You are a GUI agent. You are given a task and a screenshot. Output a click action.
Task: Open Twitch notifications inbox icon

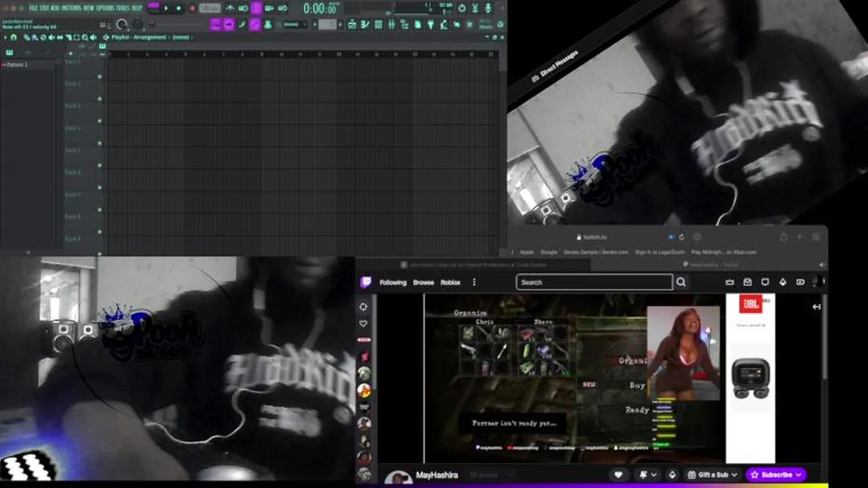(747, 282)
